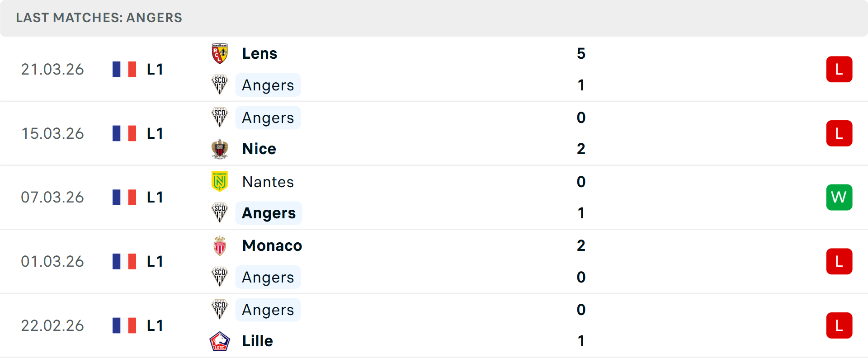Viewport: 868px width, 358px height.
Task: Click the Lens club crest
Action: tap(220, 53)
